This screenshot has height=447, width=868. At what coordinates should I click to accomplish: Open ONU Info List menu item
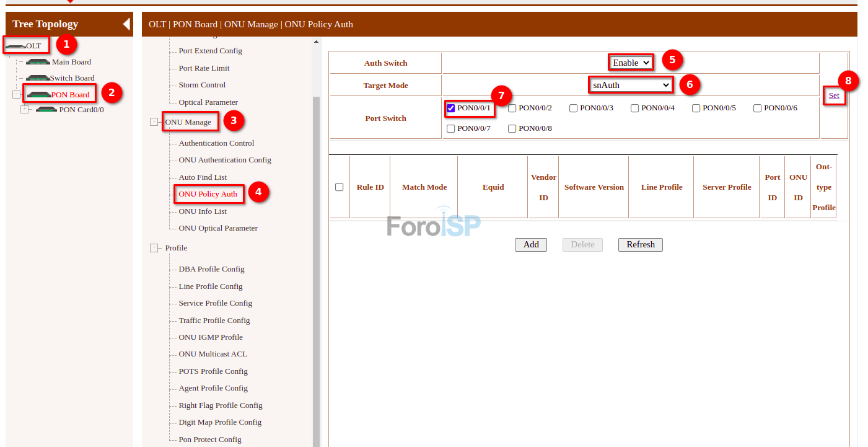click(203, 211)
